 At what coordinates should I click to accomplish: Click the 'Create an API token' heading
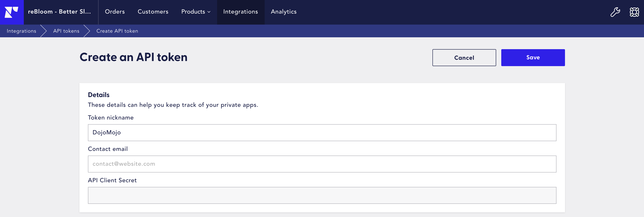(134, 57)
